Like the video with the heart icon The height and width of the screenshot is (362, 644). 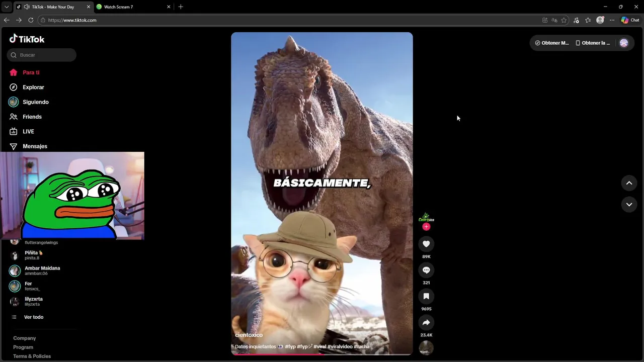coord(426,244)
